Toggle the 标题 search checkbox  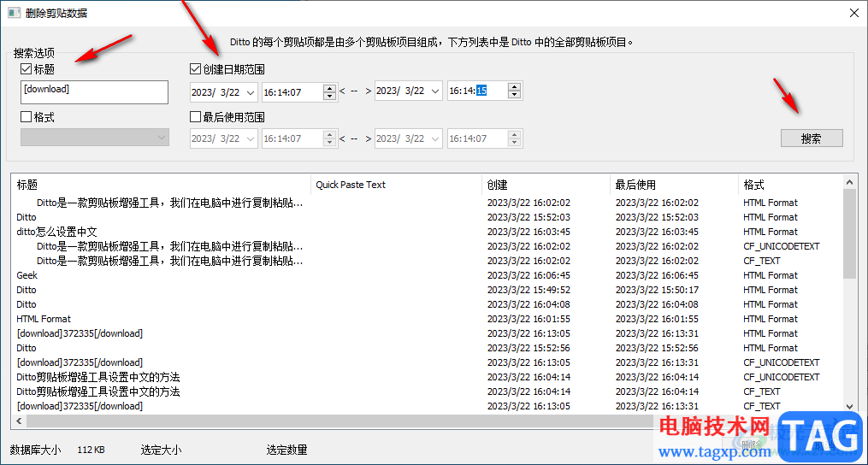(x=26, y=69)
